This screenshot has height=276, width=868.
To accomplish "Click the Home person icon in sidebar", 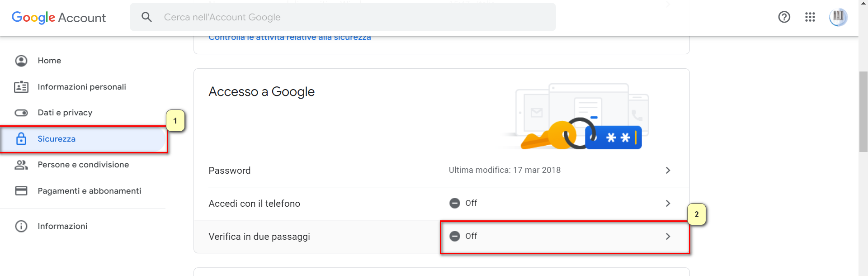I will point(21,61).
